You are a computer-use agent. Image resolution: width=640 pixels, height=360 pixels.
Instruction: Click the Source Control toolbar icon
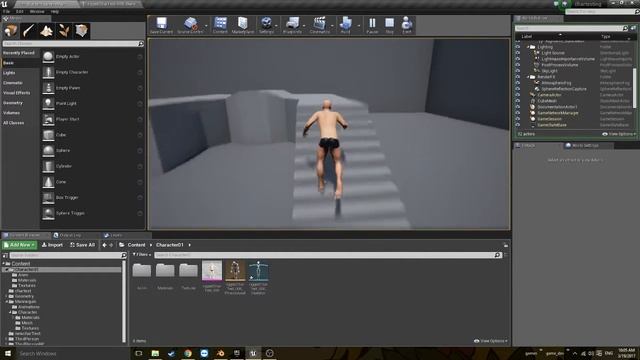click(x=190, y=25)
